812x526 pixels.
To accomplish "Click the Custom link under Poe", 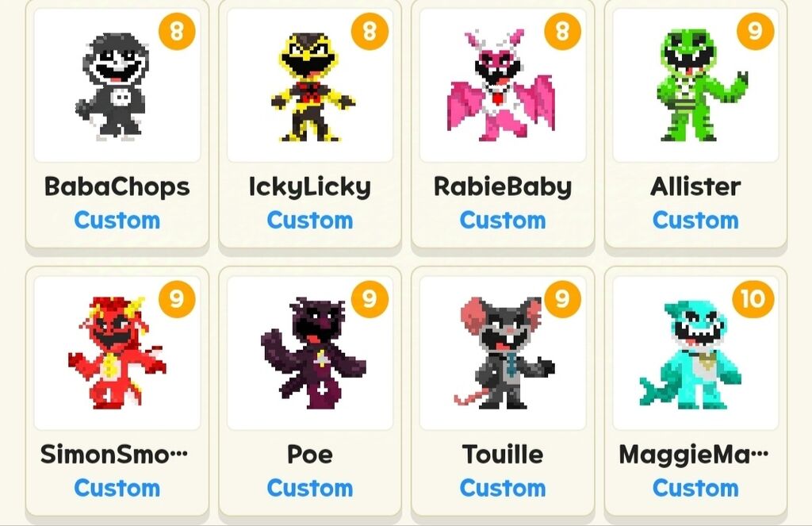I will pyautogui.click(x=310, y=488).
